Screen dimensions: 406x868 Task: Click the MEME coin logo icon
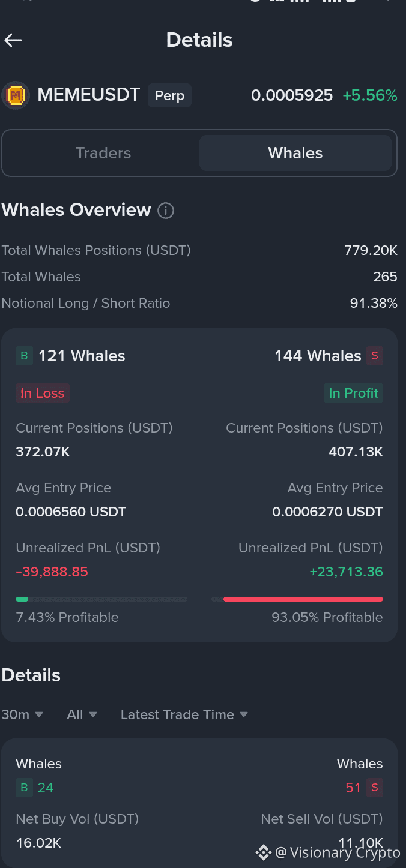pyautogui.click(x=16, y=95)
